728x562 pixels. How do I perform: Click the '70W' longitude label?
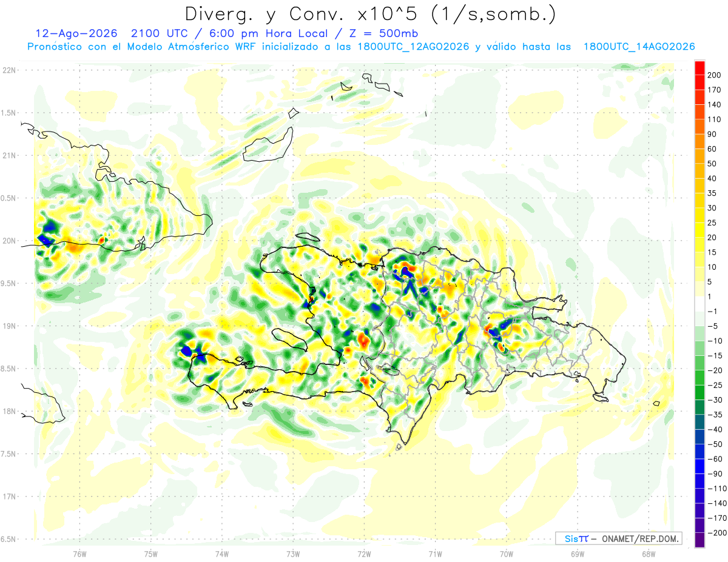tap(506, 553)
